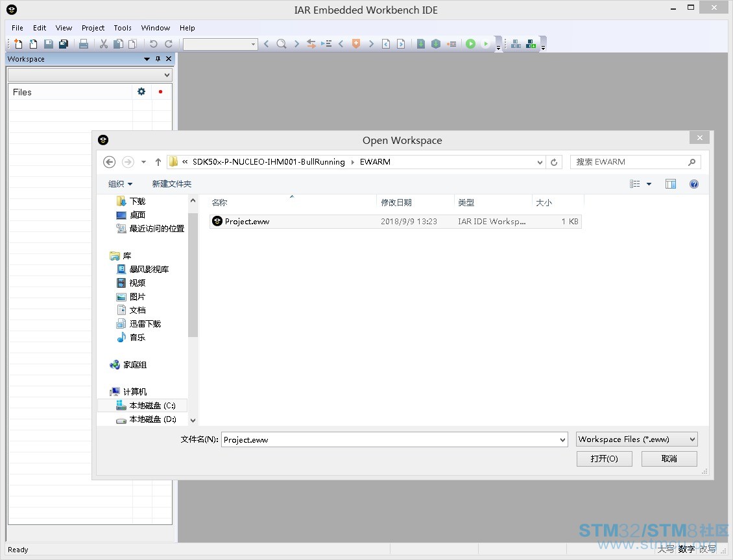Open the View menu
The image size is (733, 560).
pyautogui.click(x=64, y=28)
